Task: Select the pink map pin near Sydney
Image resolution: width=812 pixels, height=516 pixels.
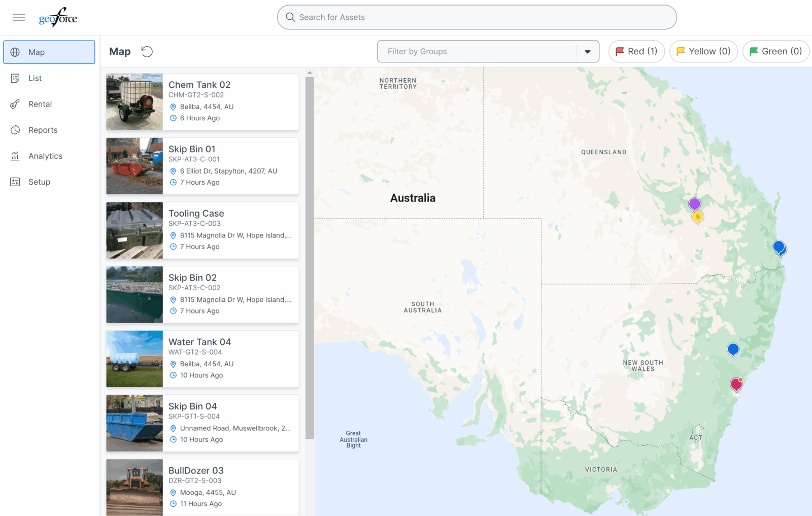Action: pos(736,385)
